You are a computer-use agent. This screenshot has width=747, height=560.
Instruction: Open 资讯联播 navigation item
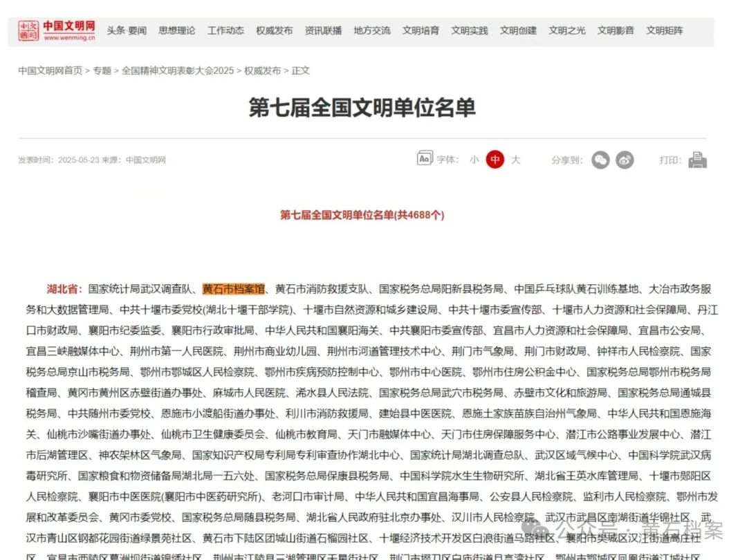pos(323,31)
